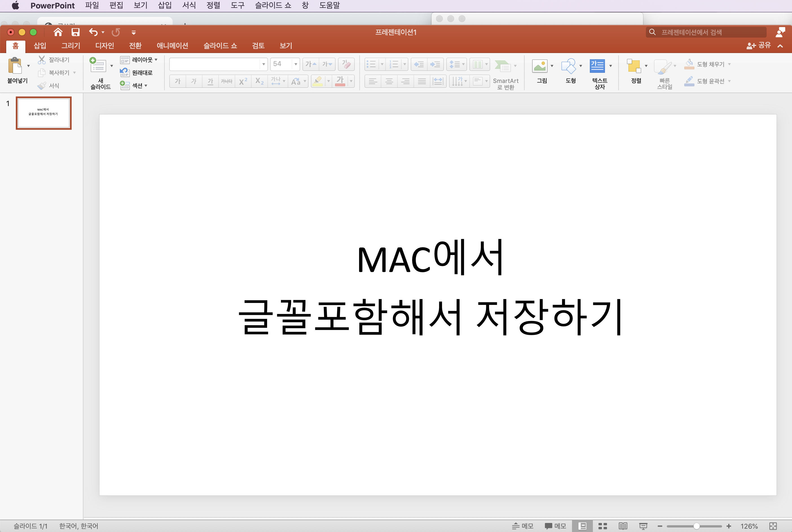Click the Save icon in title bar
The image size is (792, 532).
point(75,32)
